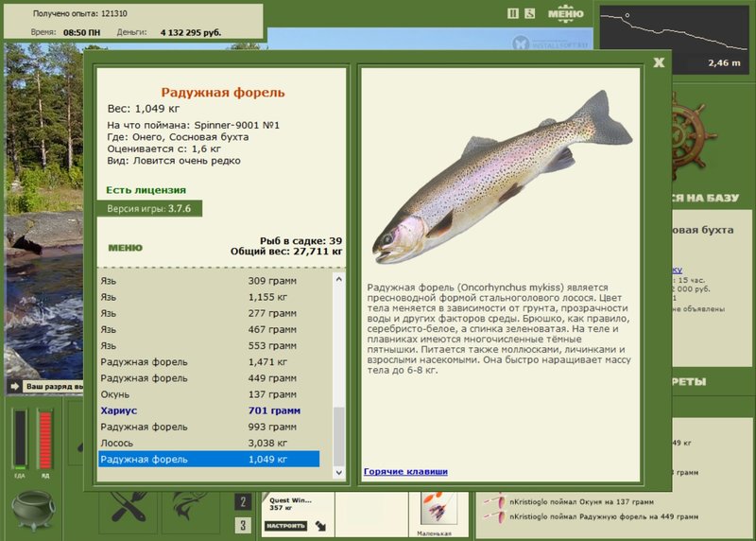Viewport: 756px width, 541px height.
Task: Click the arrow icon beside Ваш разряд message
Action: pyautogui.click(x=14, y=387)
